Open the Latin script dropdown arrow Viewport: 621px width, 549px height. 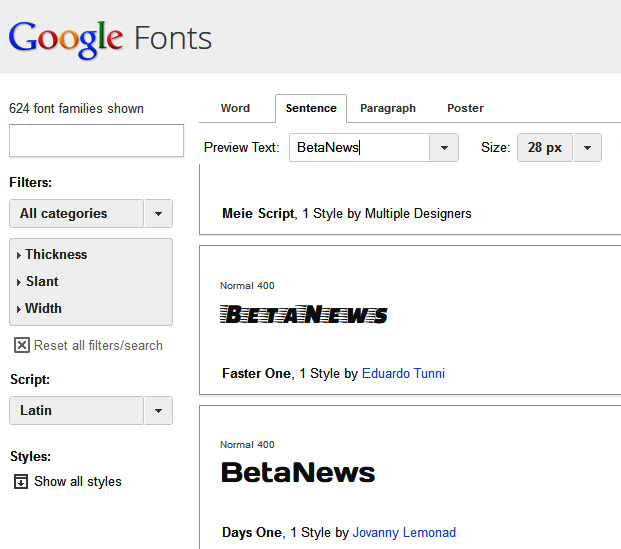158,410
